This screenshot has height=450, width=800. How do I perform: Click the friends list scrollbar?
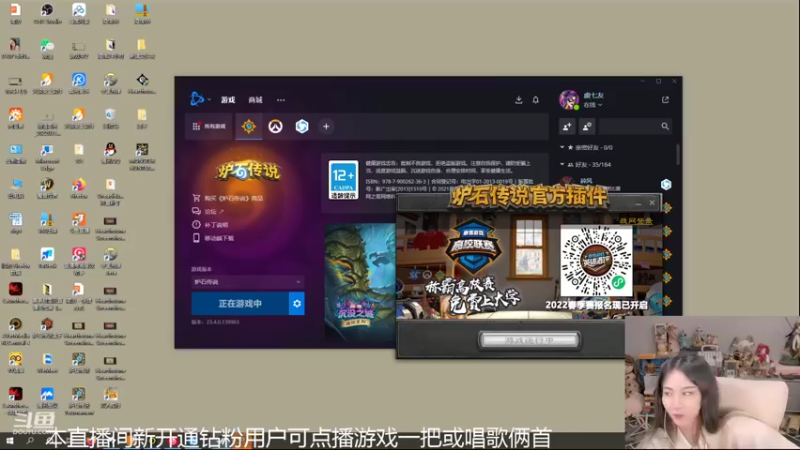click(x=678, y=154)
